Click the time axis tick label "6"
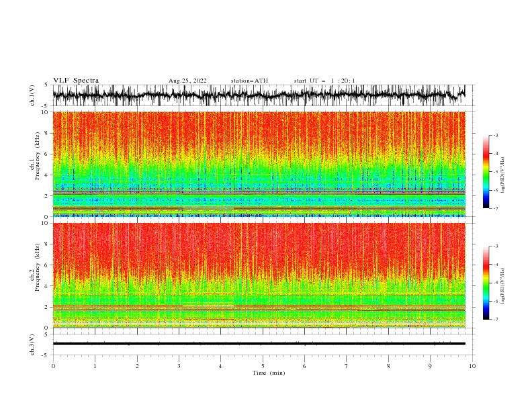 pyautogui.click(x=304, y=366)
